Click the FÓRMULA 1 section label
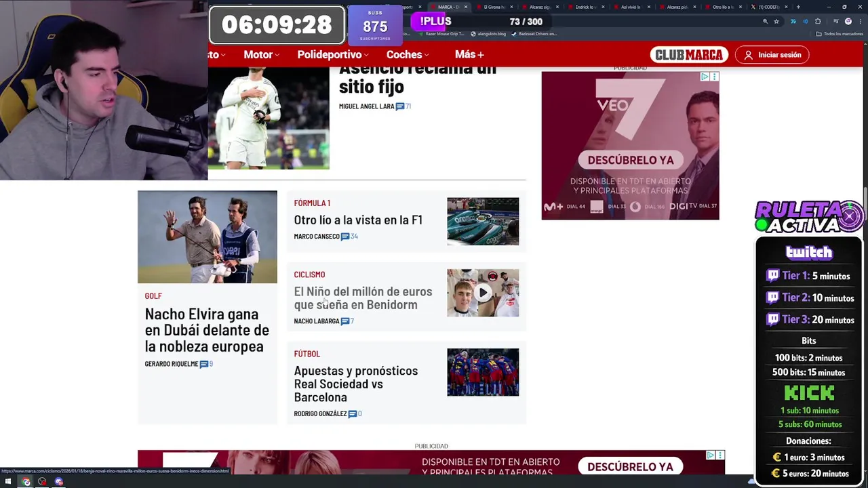 [312, 203]
